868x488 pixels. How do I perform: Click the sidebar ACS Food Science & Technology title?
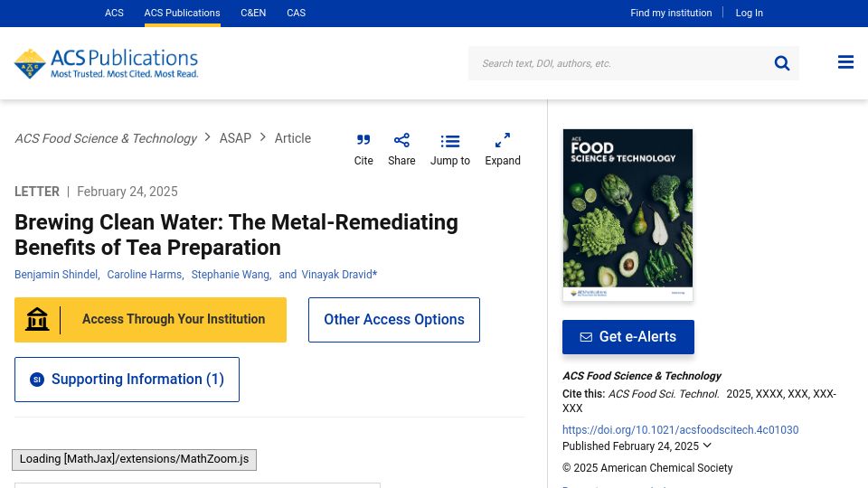[x=642, y=376]
